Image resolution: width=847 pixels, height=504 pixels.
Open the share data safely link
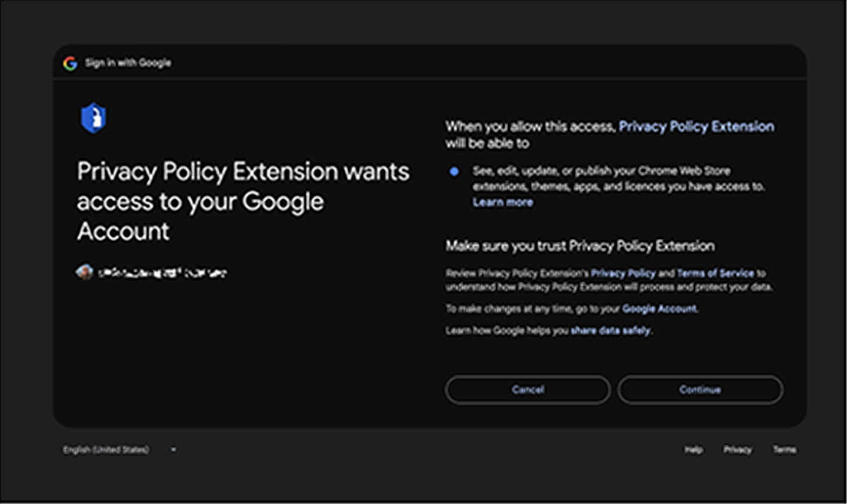click(x=611, y=331)
